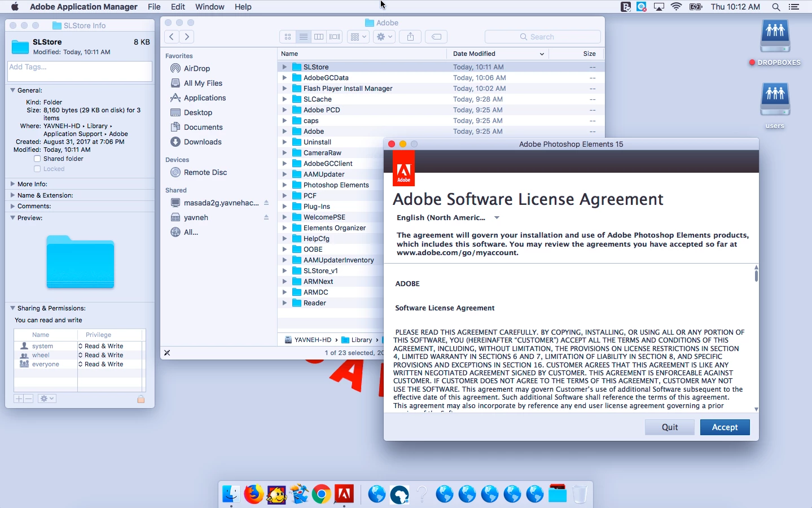Click the Add Tags field
Viewport: 812px width, 508px height.
[80, 71]
